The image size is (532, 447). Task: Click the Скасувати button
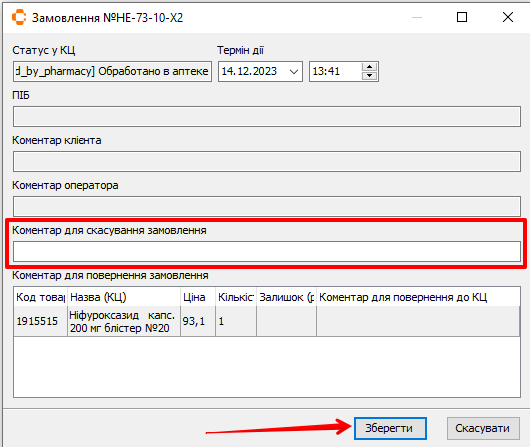(483, 428)
